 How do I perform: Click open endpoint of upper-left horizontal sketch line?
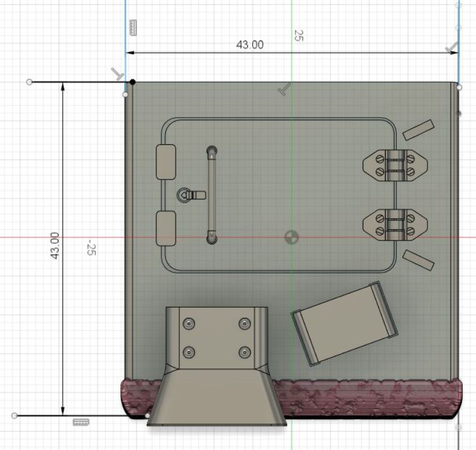29,82
